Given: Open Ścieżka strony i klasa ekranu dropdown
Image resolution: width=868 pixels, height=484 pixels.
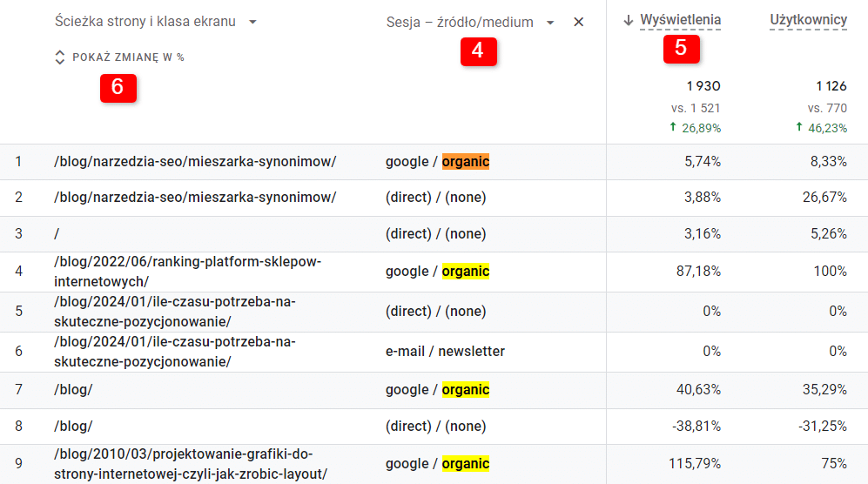Looking at the screenshot, I should [252, 22].
